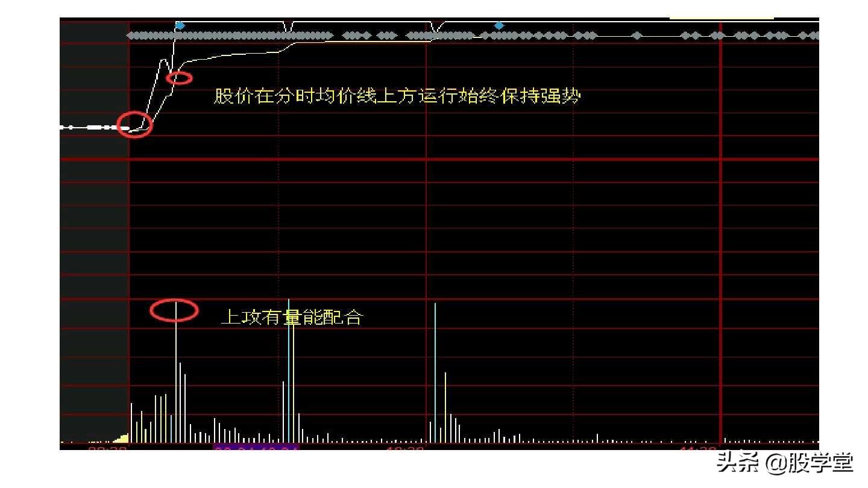Click the 11:30 time axis label
The width and height of the screenshot is (868, 488).
697,449
